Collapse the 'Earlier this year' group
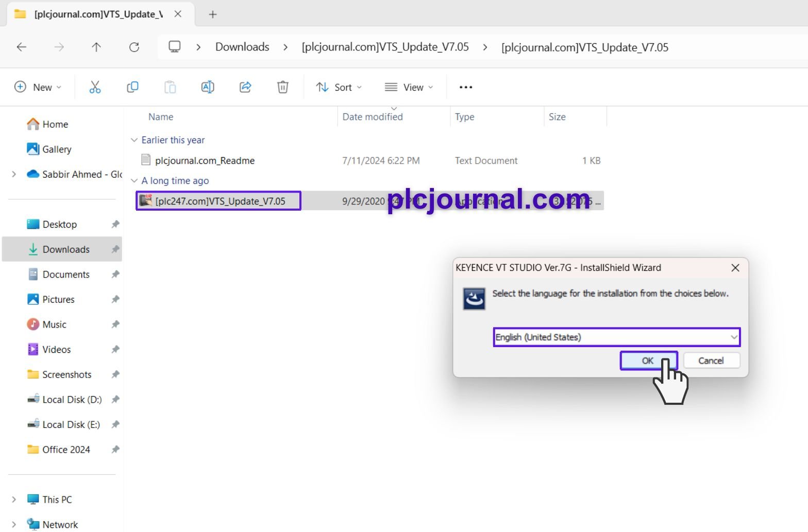Screen dimensions: 808x532 (134, 140)
